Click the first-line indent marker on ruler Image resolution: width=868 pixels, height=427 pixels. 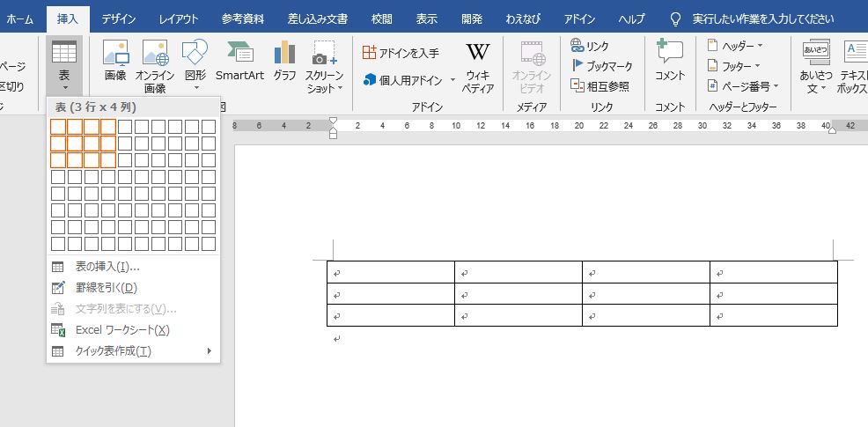point(333,121)
